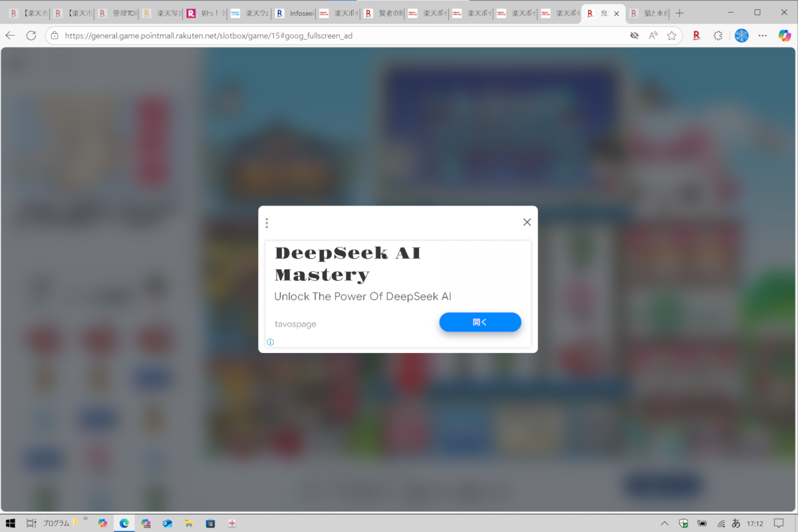
Task: Click the tavospage advertiser name
Action: (295, 324)
